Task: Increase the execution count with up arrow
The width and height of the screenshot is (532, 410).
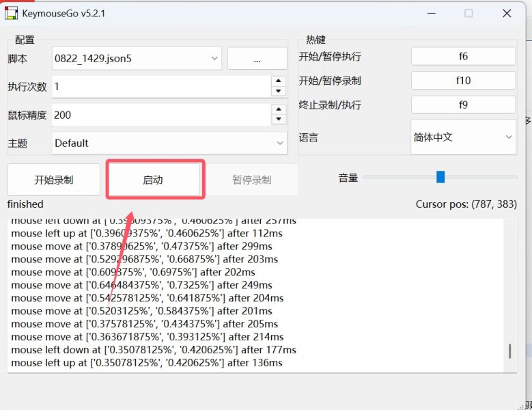Action: click(279, 81)
